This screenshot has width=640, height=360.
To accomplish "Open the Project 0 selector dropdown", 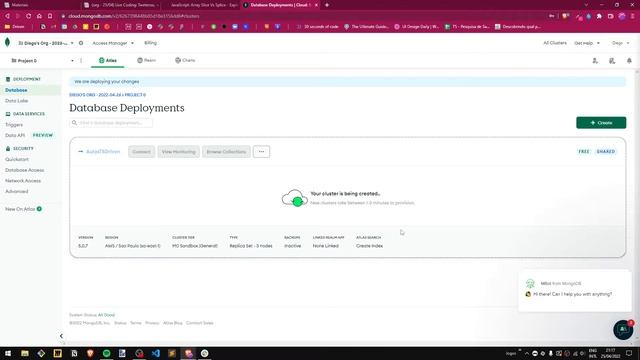I will [42, 60].
